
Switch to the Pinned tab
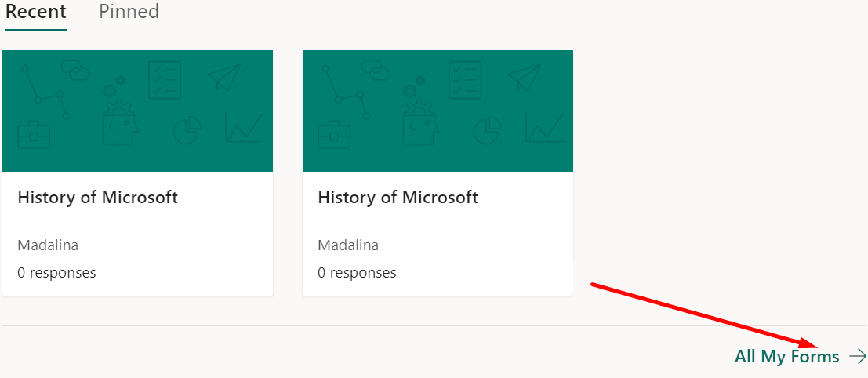(x=129, y=12)
